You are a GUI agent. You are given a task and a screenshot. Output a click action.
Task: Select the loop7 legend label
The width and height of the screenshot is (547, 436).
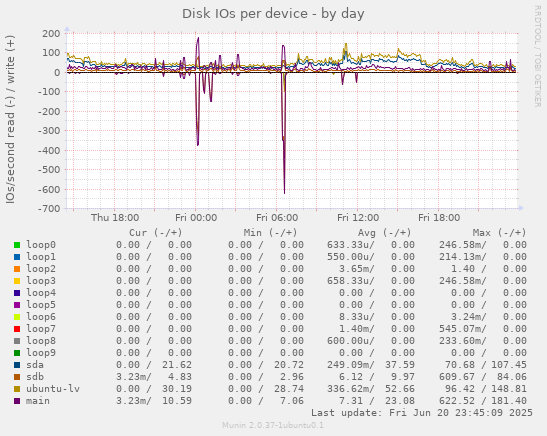pyautogui.click(x=41, y=329)
